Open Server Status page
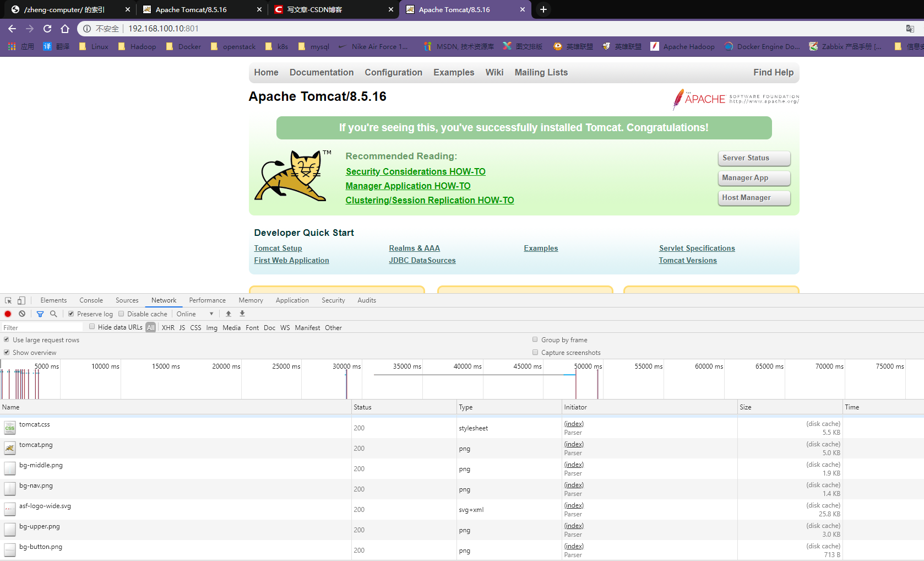924x561 pixels. [x=754, y=158]
